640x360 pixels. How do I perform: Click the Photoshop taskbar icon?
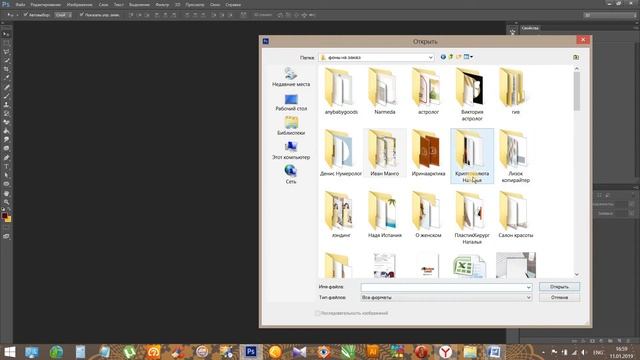click(x=251, y=351)
